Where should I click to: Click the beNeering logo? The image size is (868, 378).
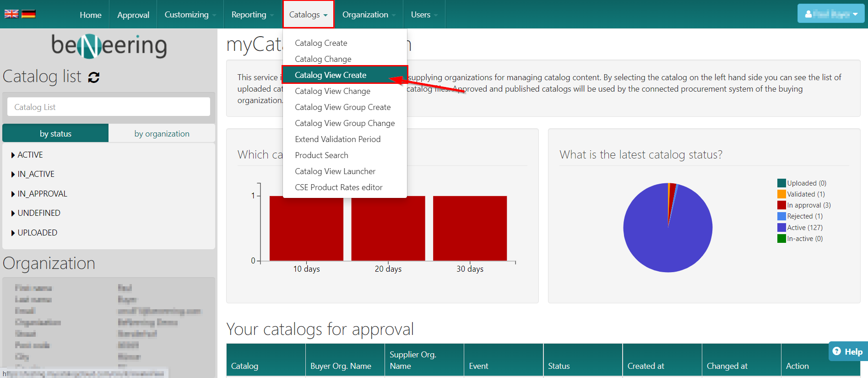pyautogui.click(x=109, y=46)
